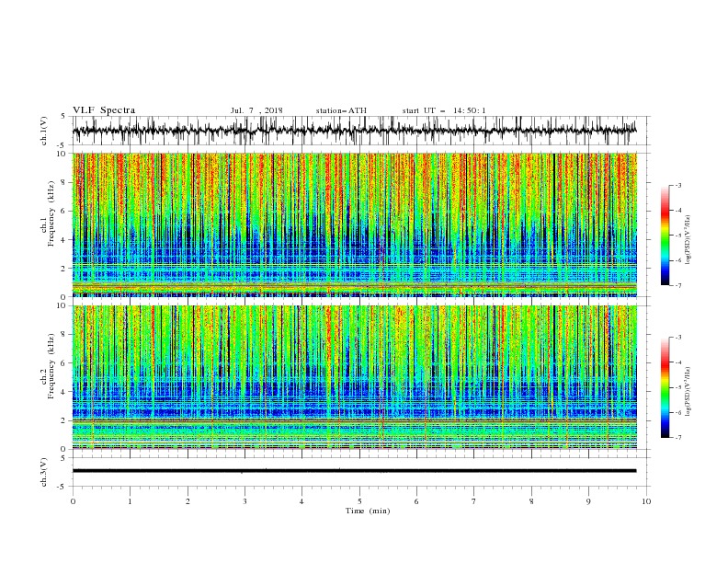Click the "-3" tick on ch.1 colorbar
Viewport: 728px width, 563px height.
(x=678, y=185)
